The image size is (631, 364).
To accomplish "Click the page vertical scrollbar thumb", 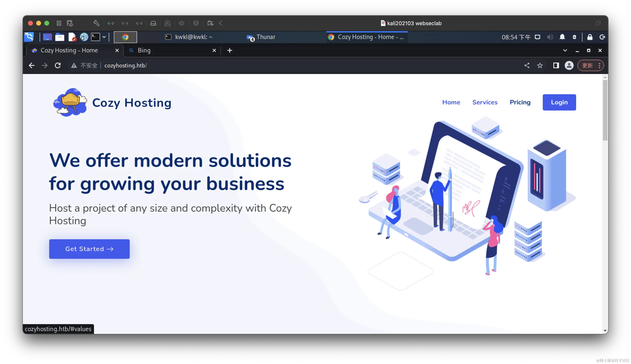I will tap(605, 110).
